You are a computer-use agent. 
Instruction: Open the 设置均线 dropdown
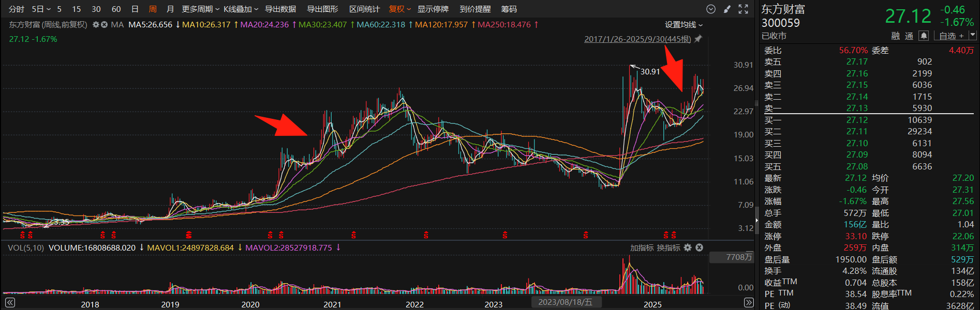(x=684, y=25)
